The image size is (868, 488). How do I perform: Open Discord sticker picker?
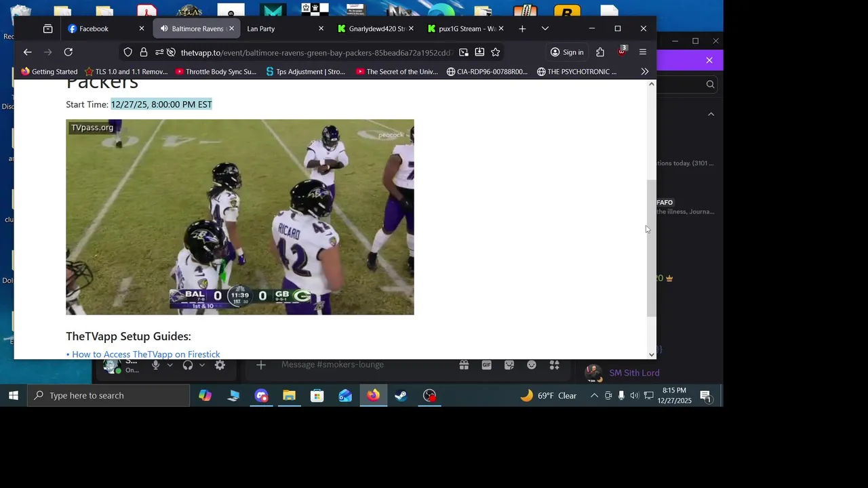coord(509,365)
